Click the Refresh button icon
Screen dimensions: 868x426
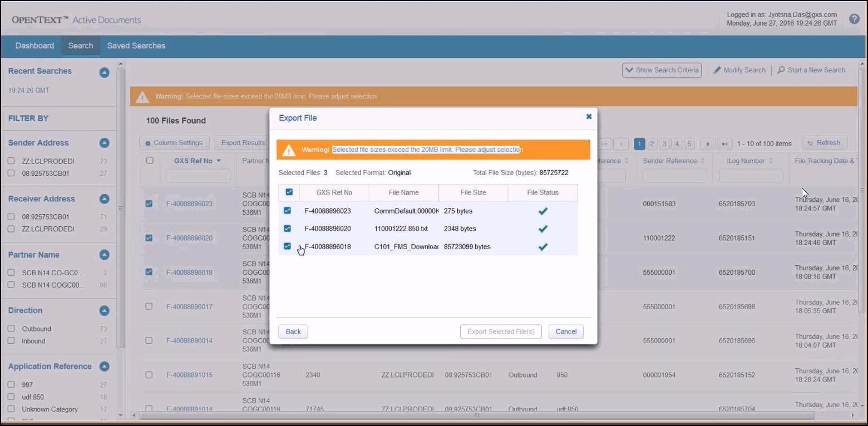click(810, 143)
